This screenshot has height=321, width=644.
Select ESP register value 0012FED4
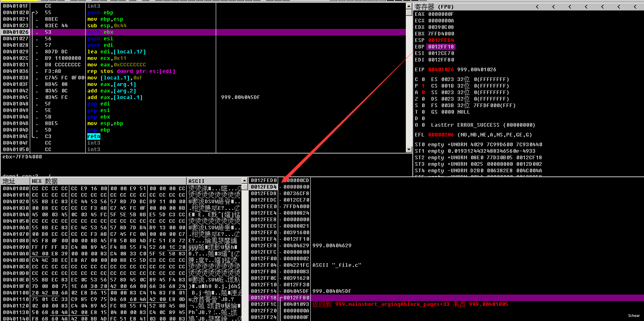point(441,40)
